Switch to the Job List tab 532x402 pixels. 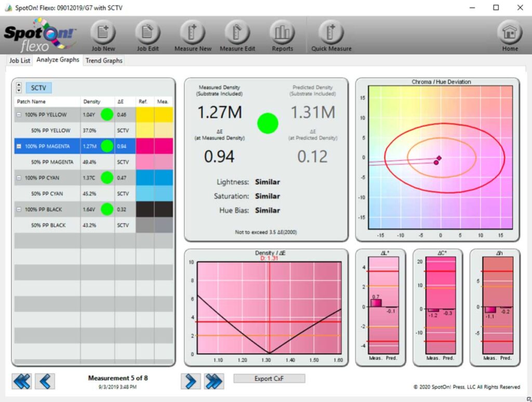click(19, 60)
